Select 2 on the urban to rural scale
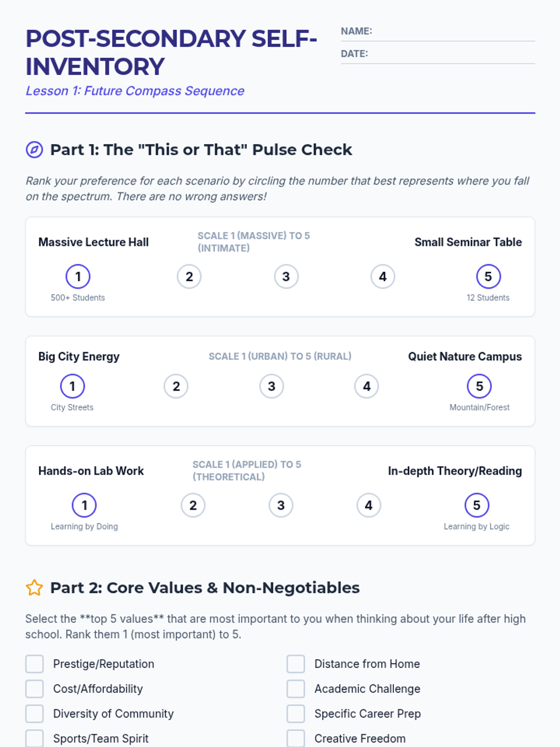Screen dimensions: 560x747 176,386
